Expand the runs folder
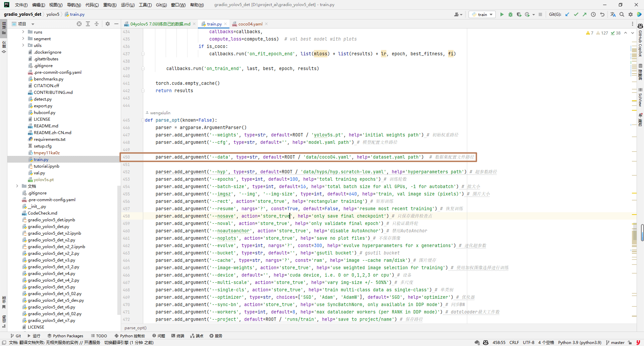 coord(23,32)
